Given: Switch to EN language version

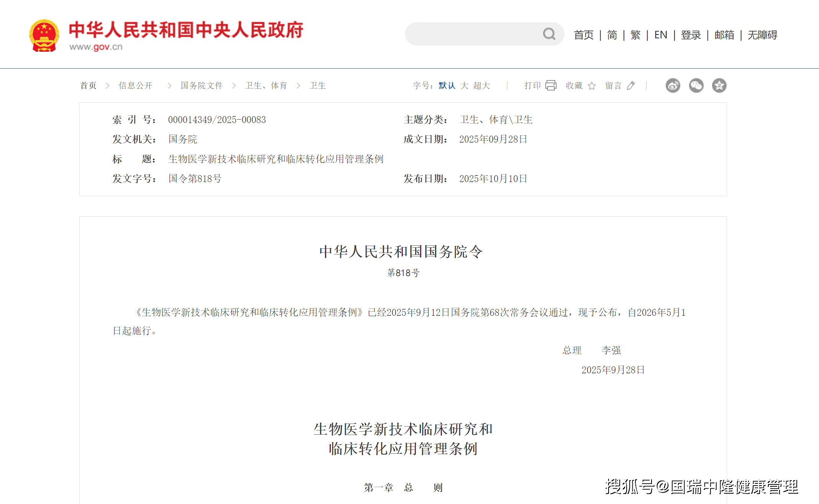Looking at the screenshot, I should (660, 35).
